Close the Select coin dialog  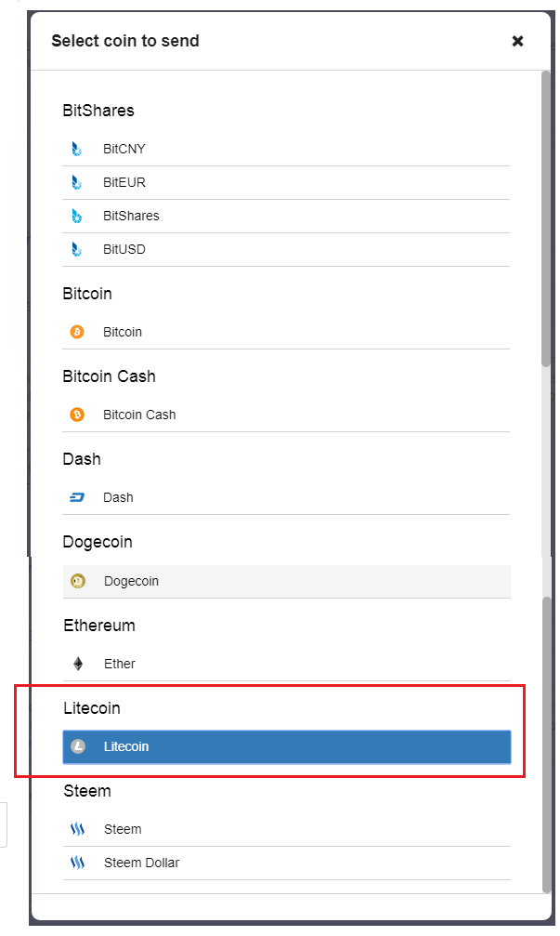[x=517, y=41]
